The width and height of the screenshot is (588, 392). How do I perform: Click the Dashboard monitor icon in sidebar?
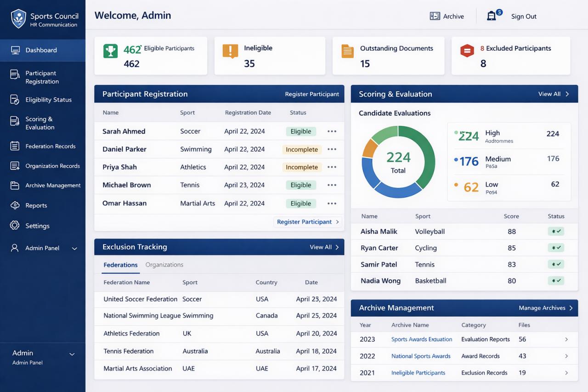tap(15, 50)
